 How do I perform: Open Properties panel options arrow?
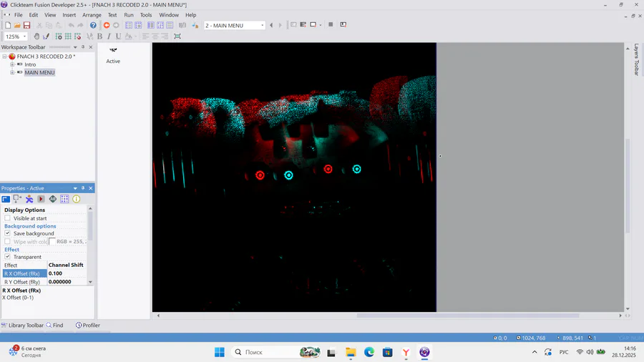75,188
